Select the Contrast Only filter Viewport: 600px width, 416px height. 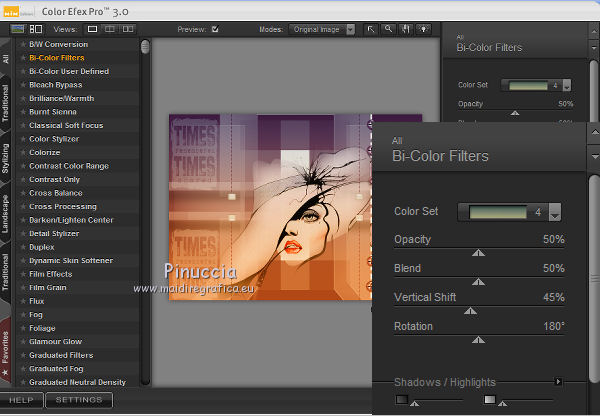54,179
